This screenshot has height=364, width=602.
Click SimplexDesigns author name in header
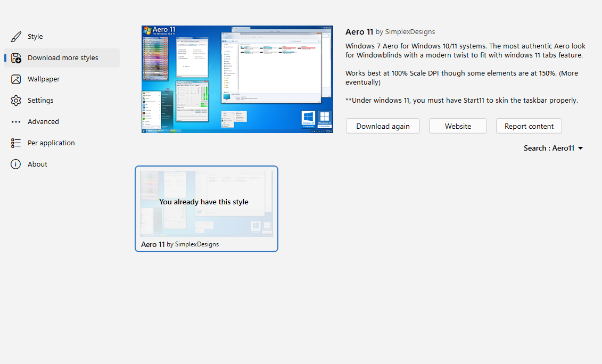(410, 32)
